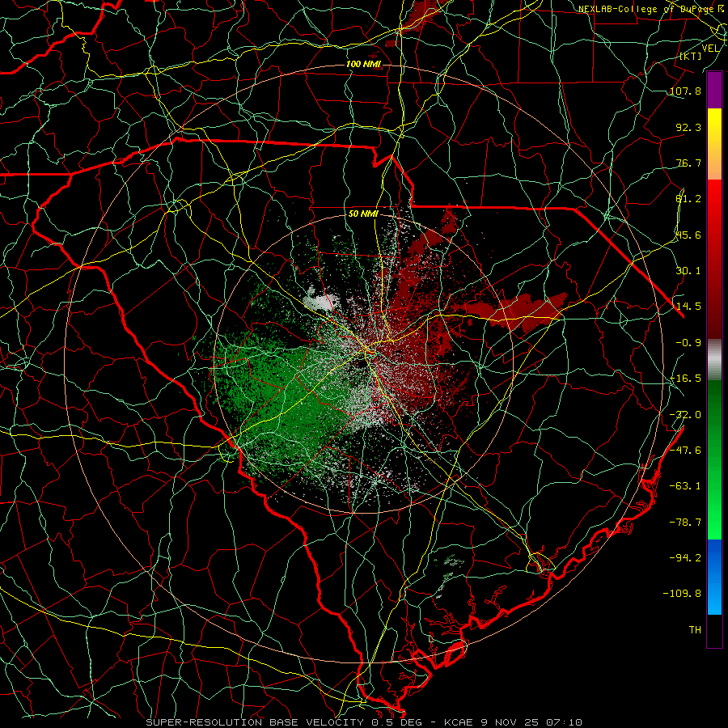728x728 pixels.
Task: Click the 30.1 legend value
Action: point(688,271)
